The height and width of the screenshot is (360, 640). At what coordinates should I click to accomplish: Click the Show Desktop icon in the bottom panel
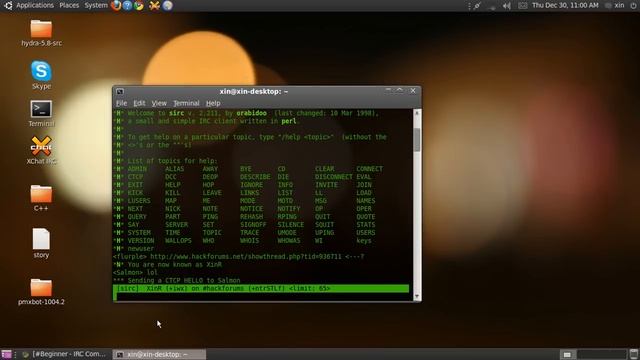[6, 354]
